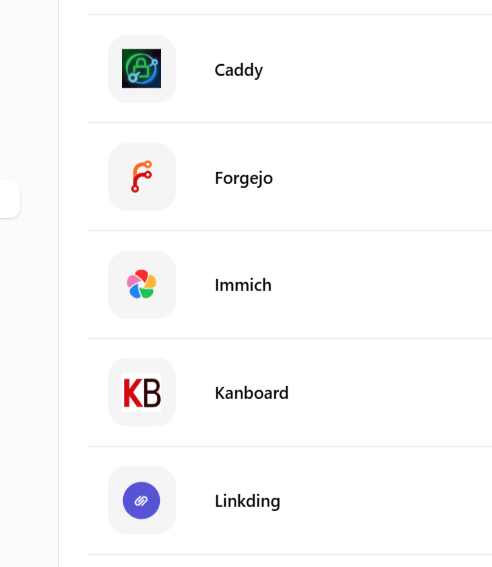Click the Caddy app name text
Screen dimensions: 492x567
[239, 70]
